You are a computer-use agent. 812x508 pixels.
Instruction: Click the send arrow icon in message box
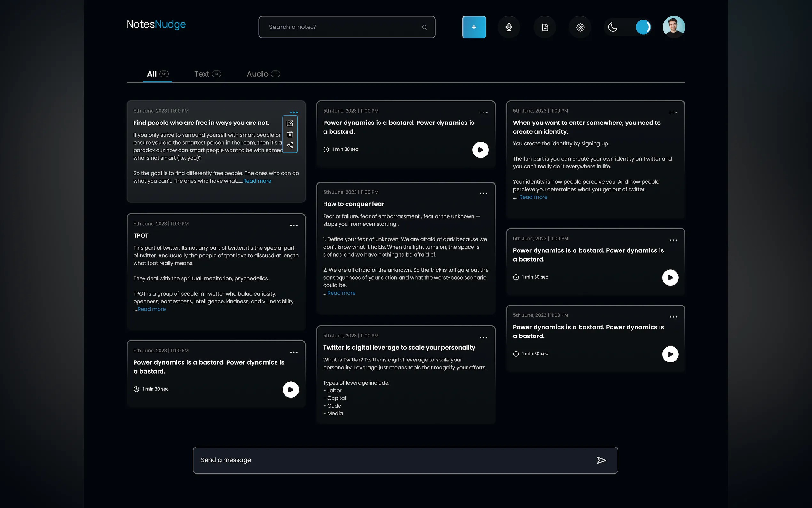pos(601,460)
